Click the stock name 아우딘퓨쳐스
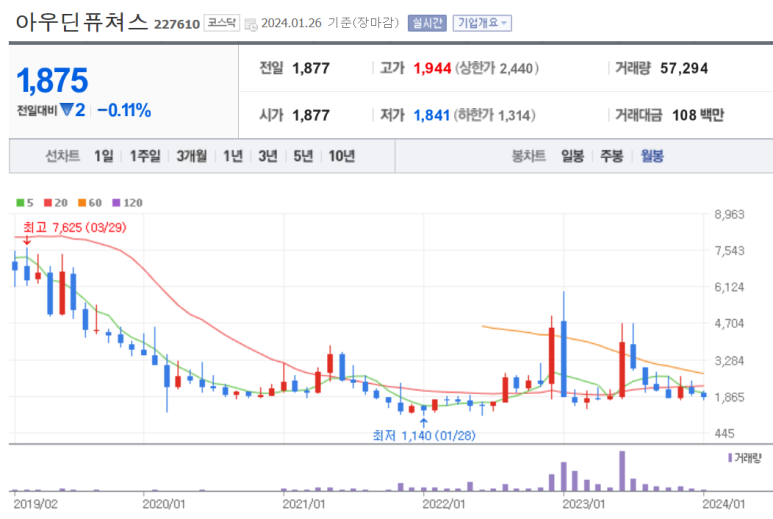This screenshot has width=773, height=519. coord(82,22)
